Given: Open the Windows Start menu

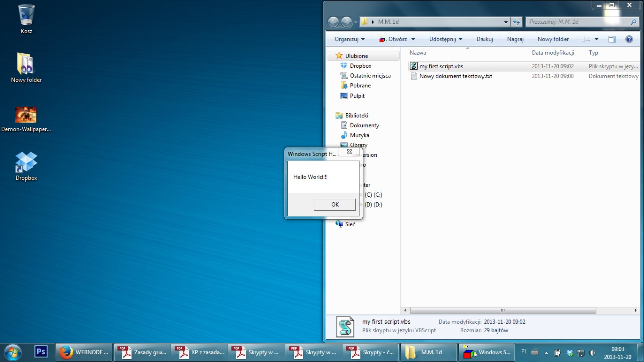Looking at the screenshot, I should pyautogui.click(x=13, y=352).
